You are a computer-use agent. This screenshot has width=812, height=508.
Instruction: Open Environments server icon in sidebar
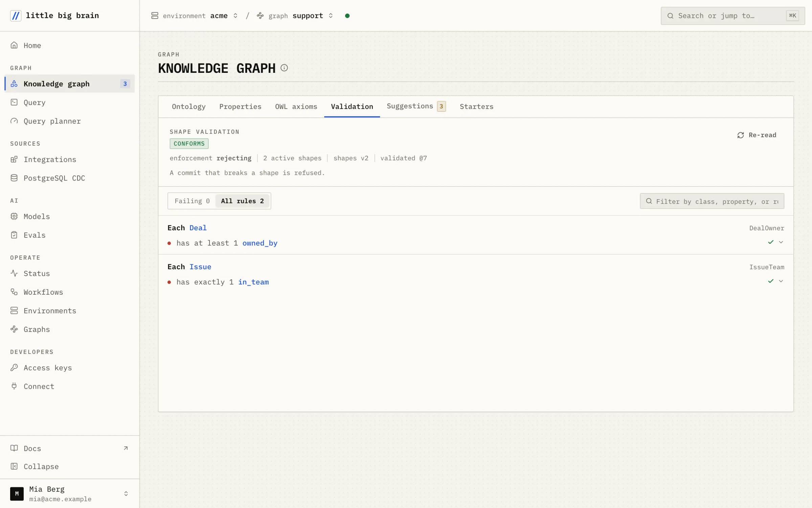(x=14, y=310)
